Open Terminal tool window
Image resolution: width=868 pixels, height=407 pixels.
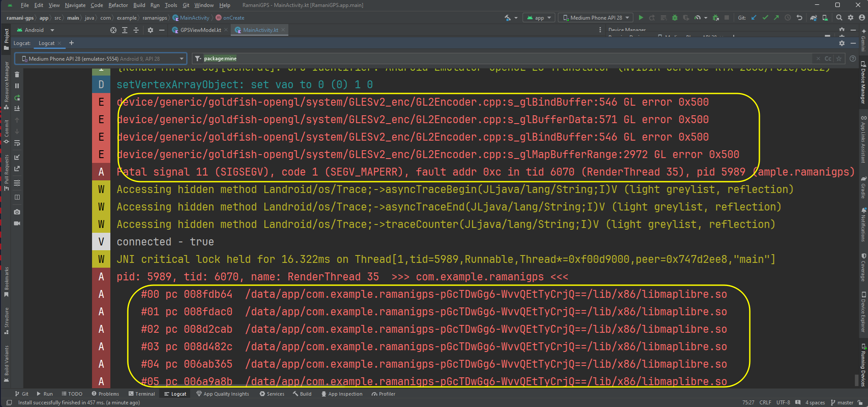142,394
